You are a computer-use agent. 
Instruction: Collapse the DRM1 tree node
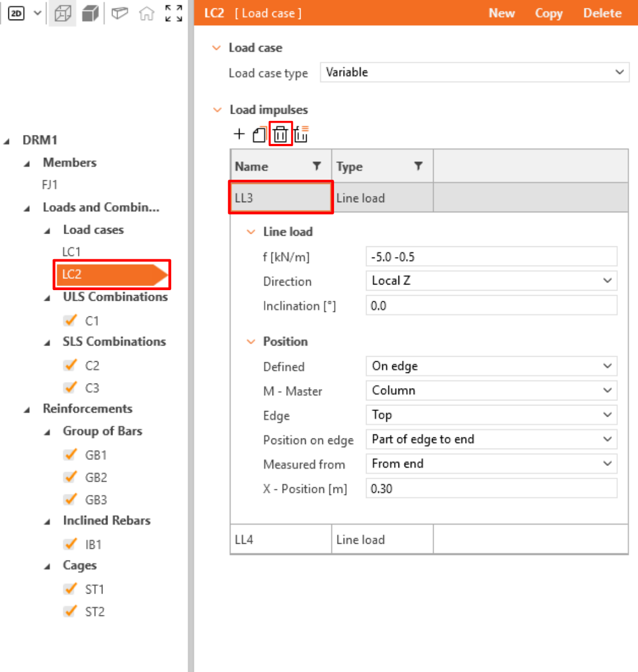7,141
